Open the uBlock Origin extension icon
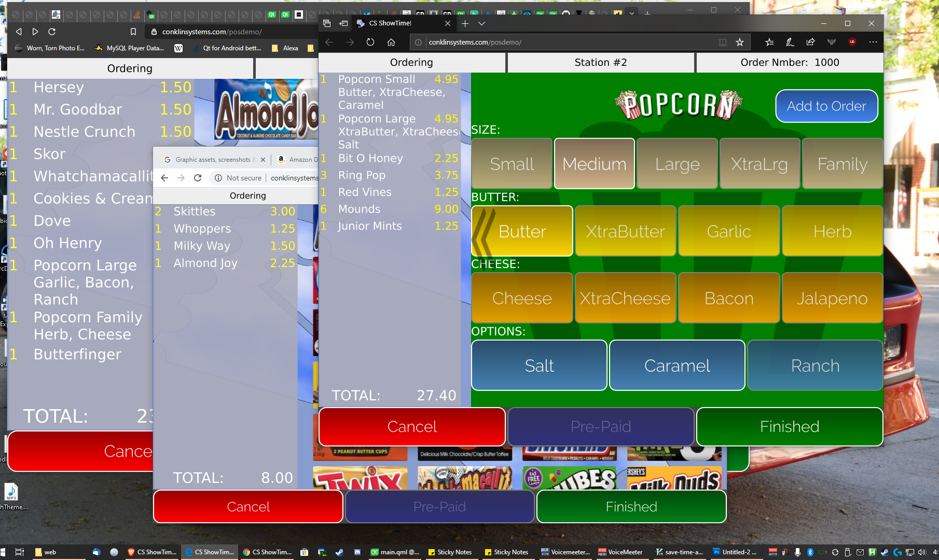The image size is (939, 560). click(x=852, y=42)
